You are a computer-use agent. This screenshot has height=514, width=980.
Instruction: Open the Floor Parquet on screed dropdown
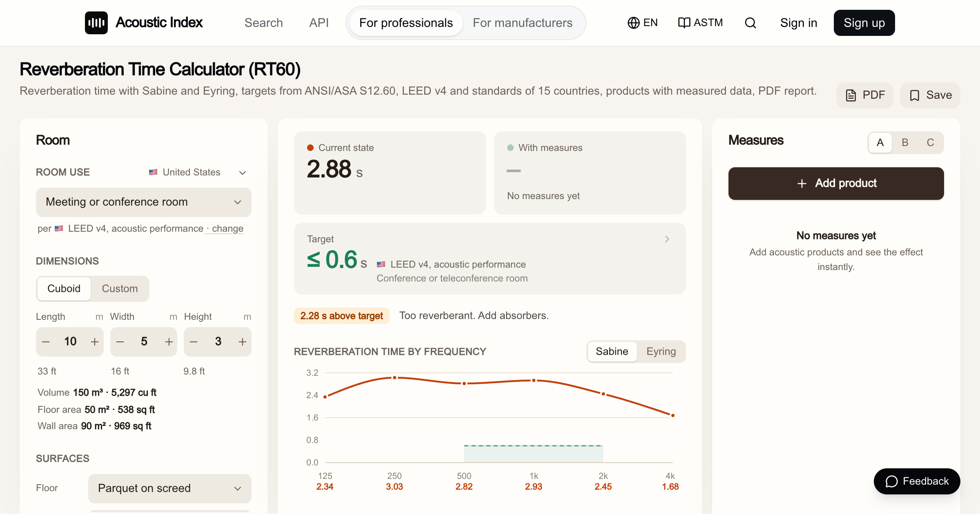(170, 489)
